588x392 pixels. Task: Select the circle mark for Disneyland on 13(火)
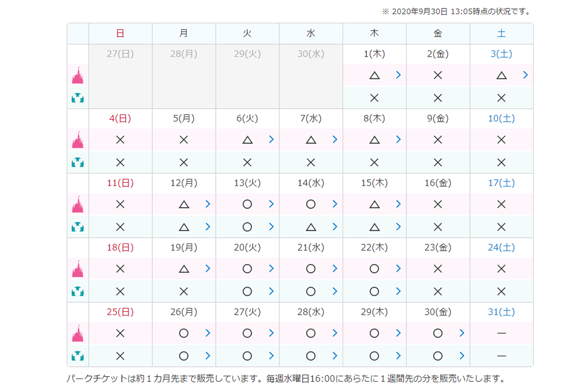pyautogui.click(x=247, y=204)
